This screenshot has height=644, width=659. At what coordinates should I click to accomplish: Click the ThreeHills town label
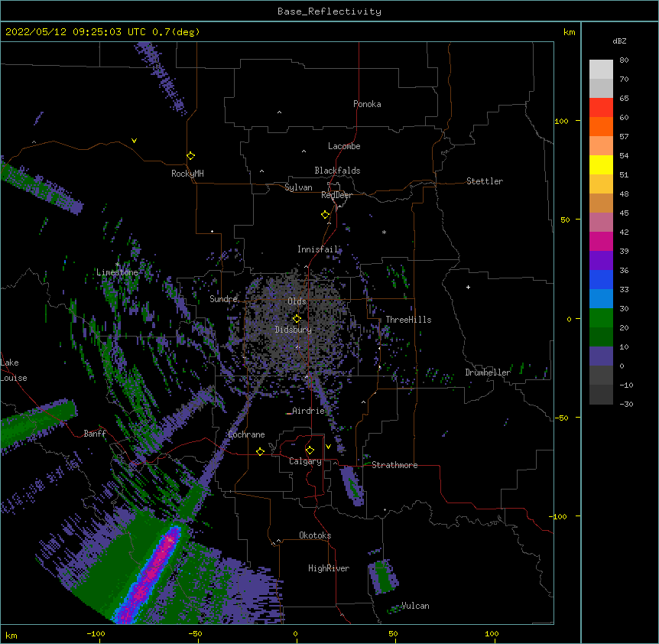pos(408,320)
